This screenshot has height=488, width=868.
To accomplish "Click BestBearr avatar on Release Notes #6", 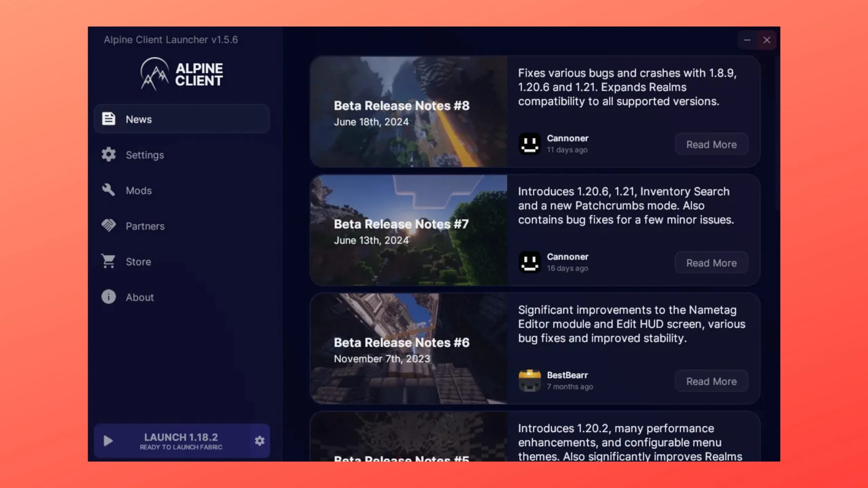I will pos(530,381).
